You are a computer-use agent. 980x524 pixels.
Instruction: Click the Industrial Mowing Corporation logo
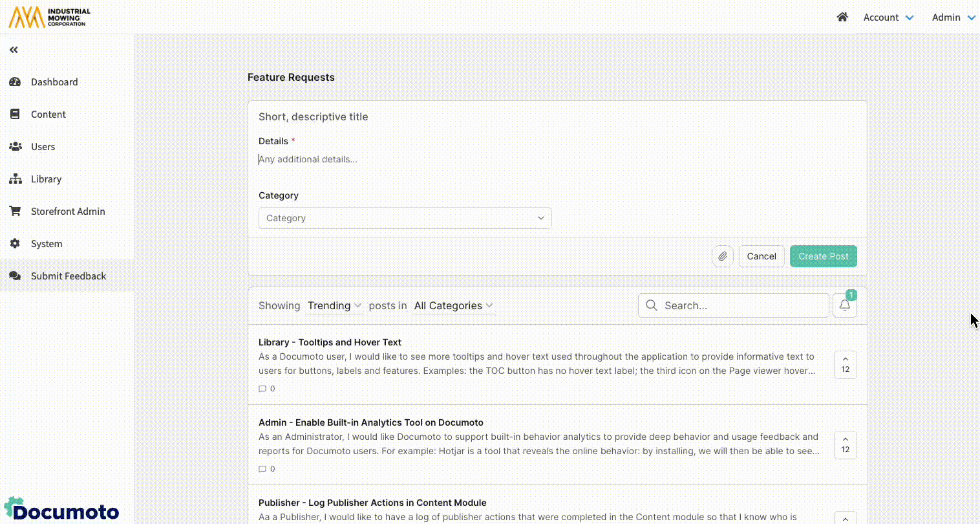(x=50, y=17)
